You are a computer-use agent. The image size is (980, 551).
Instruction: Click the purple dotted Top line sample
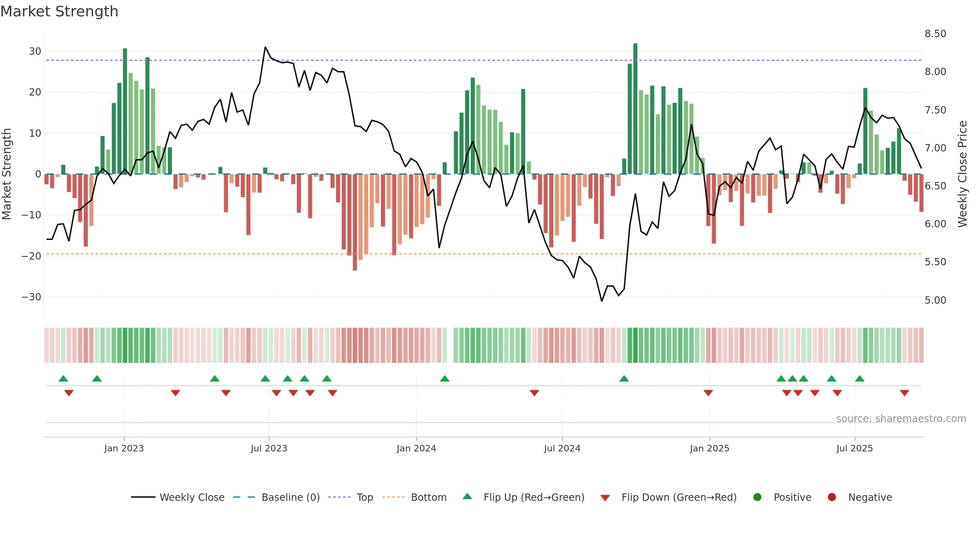339,497
